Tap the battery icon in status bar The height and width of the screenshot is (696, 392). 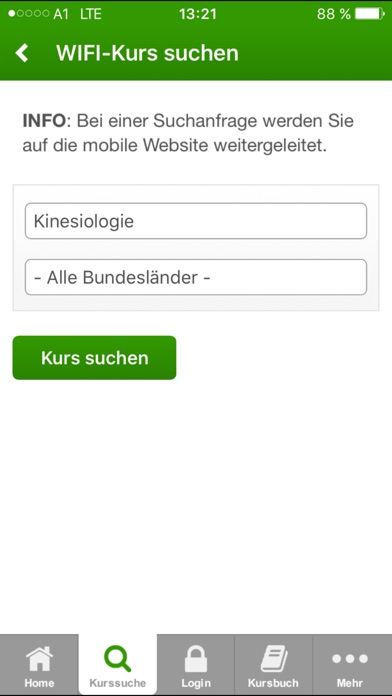coord(370,14)
